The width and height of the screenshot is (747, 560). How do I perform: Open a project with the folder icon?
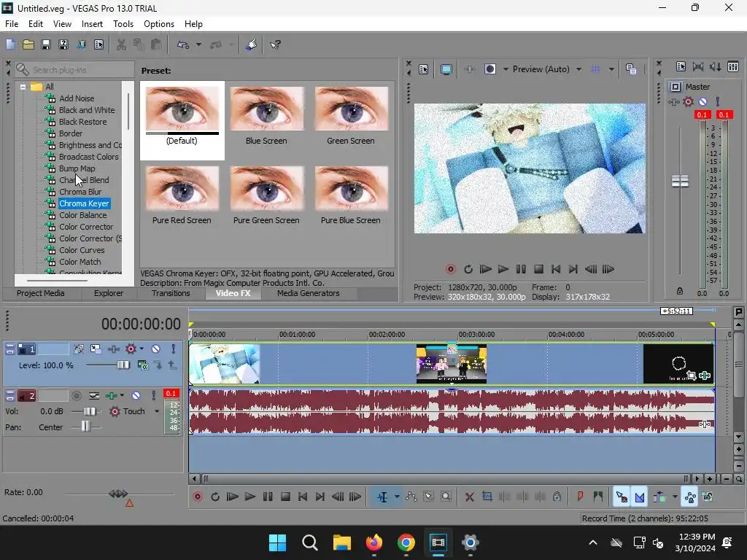point(28,44)
